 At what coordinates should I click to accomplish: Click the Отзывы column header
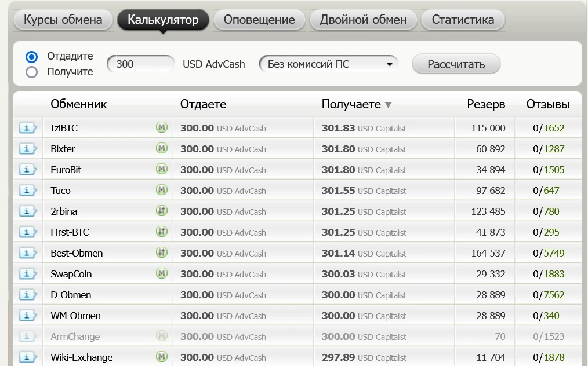(548, 104)
